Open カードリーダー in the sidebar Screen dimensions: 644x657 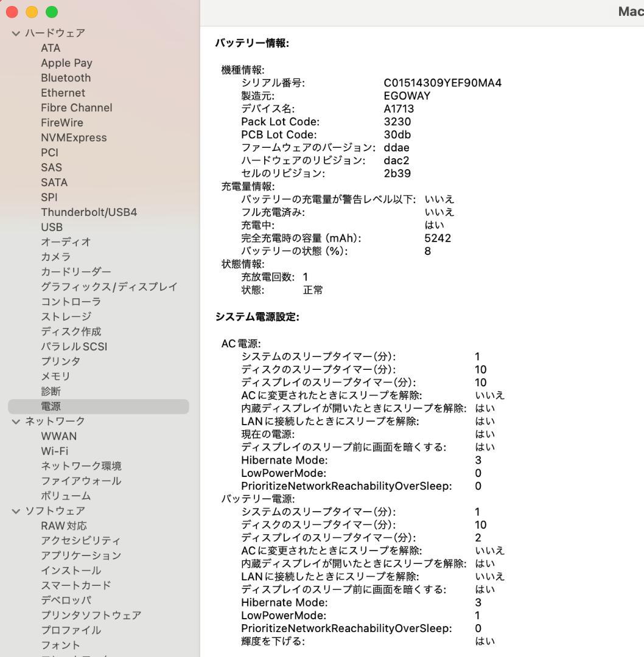click(76, 272)
